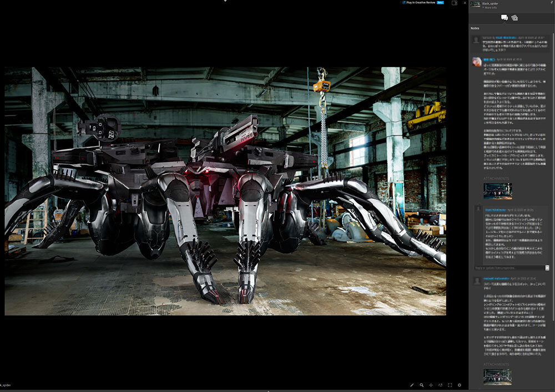Screen dimensions: 555x392
Task: Open the bottom note's attachment thumbnail
Action: 497,376
